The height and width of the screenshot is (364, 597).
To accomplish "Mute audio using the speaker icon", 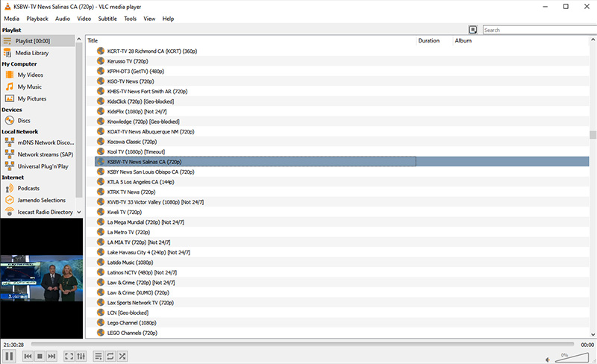I will (x=548, y=360).
